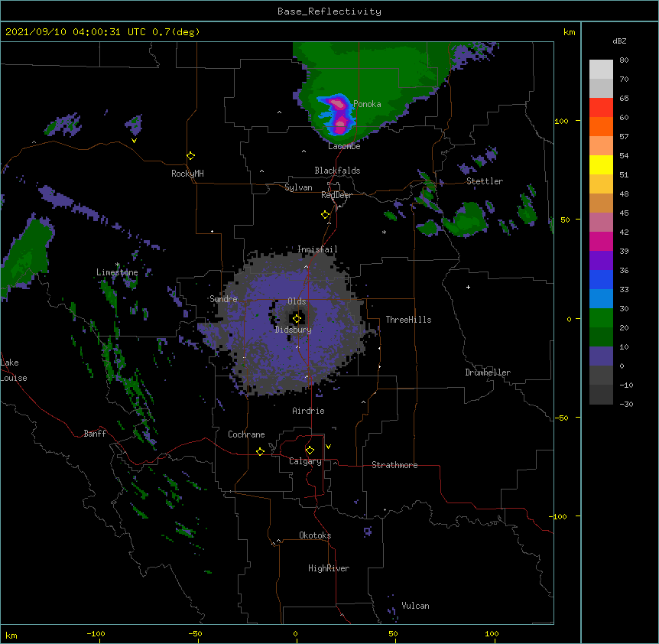The width and height of the screenshot is (659, 644).
Task: Click the ThreeHills label
Action: [408, 320]
